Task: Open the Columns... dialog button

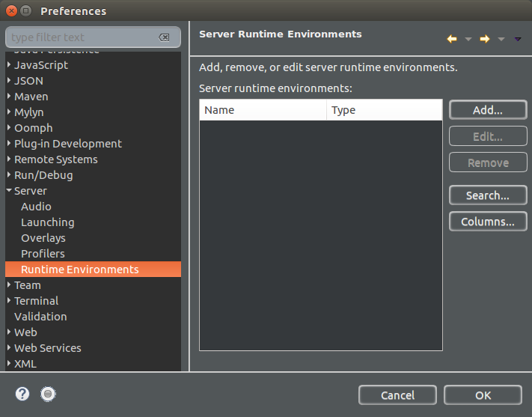Action: (487, 222)
